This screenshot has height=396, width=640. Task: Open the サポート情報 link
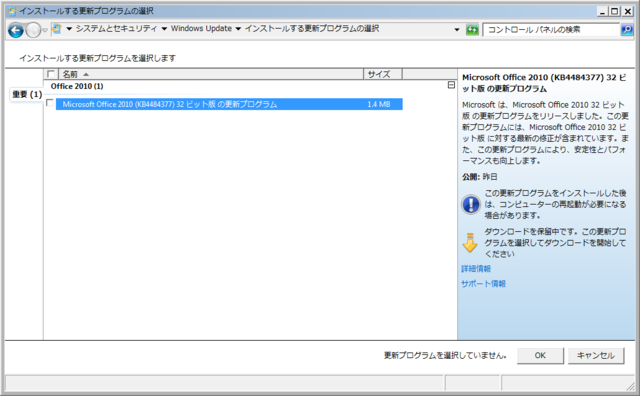click(483, 284)
